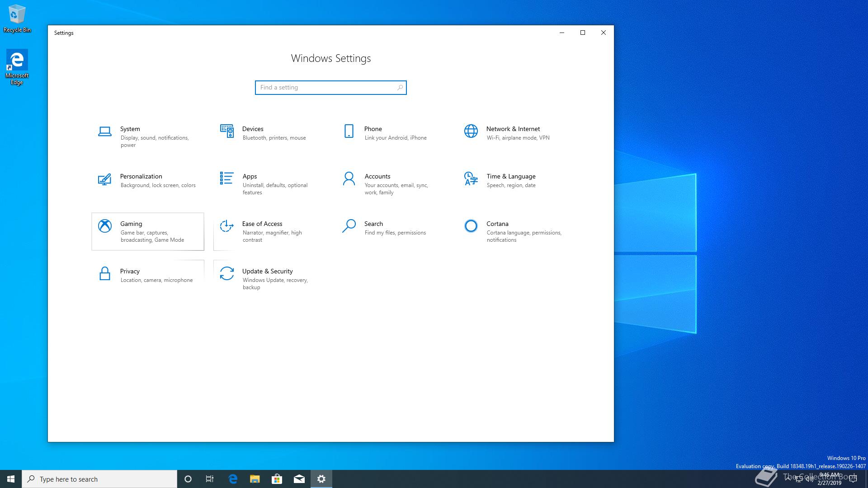Click 'Find my files, permissions' text
868x488 pixels.
coord(395,233)
